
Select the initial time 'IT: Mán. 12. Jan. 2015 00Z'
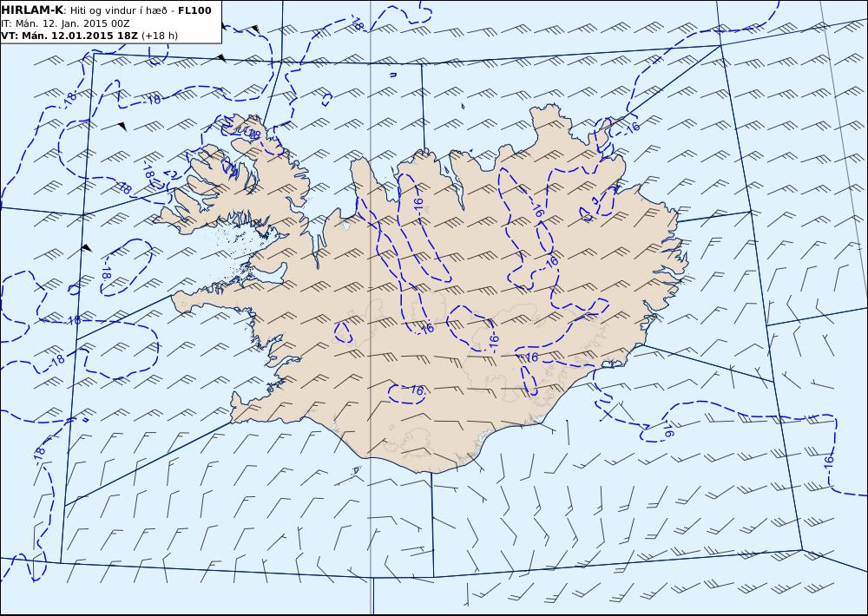click(65, 23)
